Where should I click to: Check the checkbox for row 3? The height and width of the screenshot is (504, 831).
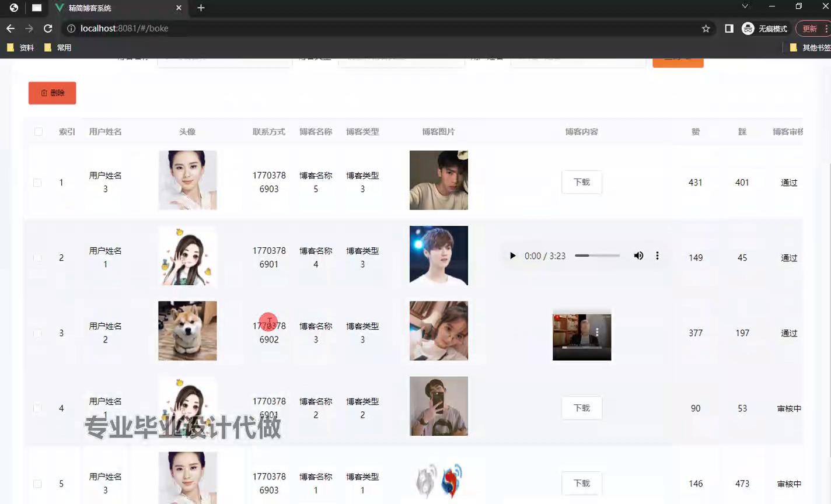(37, 333)
